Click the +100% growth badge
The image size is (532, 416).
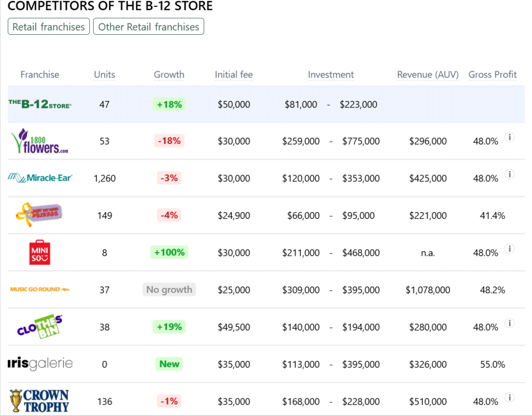point(169,252)
